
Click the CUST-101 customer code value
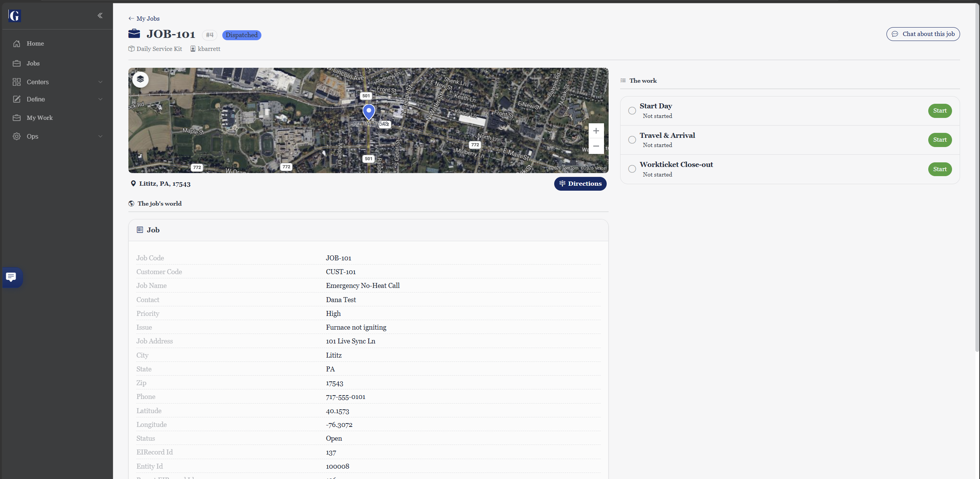[341, 272]
